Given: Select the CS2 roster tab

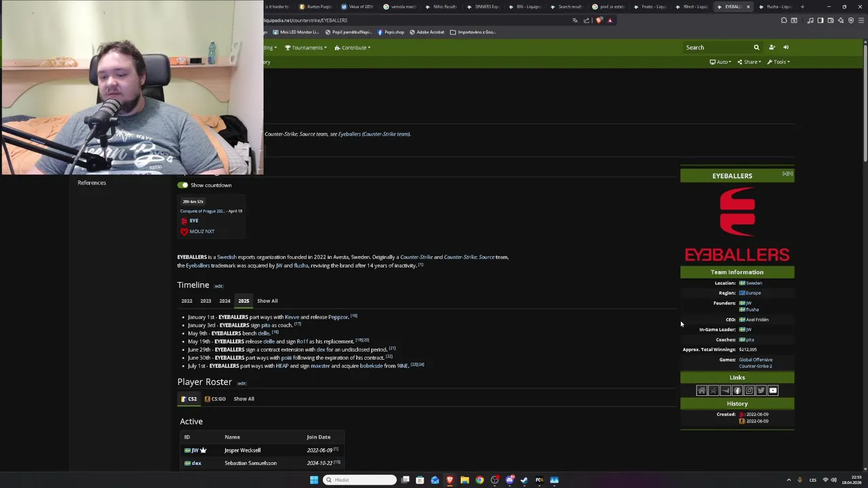Looking at the screenshot, I should coord(189,399).
